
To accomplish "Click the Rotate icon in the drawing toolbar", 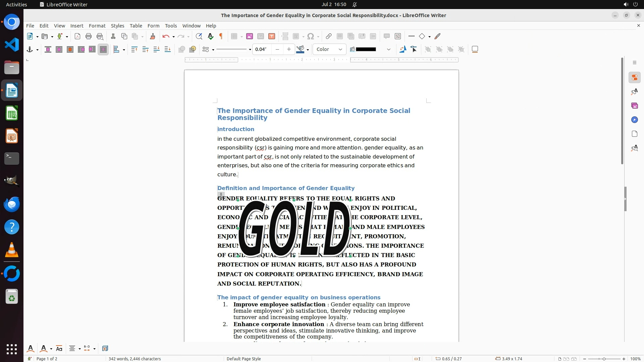I will [403, 50].
